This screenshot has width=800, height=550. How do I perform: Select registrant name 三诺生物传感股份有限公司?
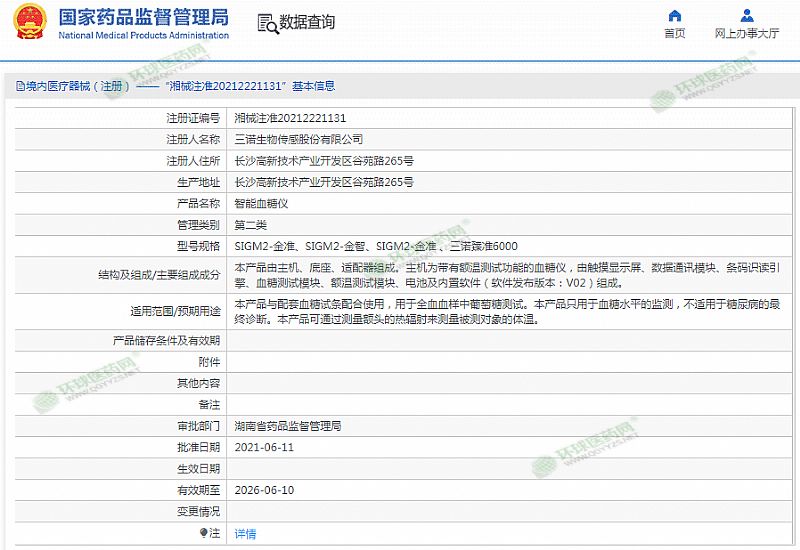pos(298,139)
